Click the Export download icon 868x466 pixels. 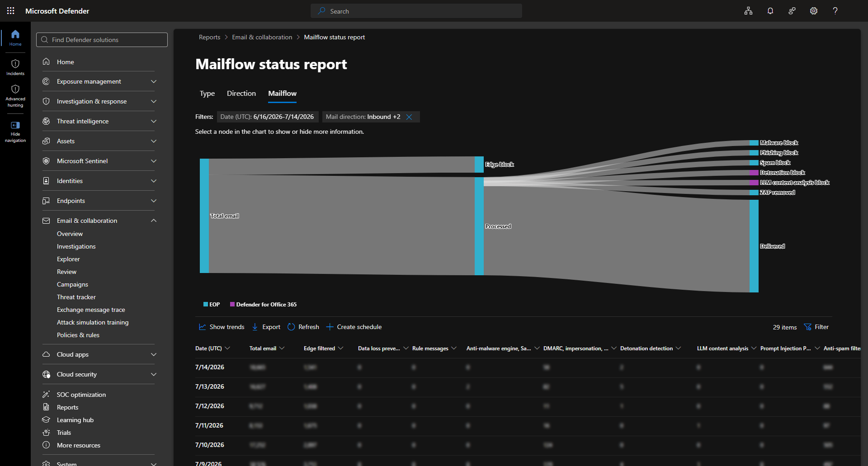[x=255, y=327]
